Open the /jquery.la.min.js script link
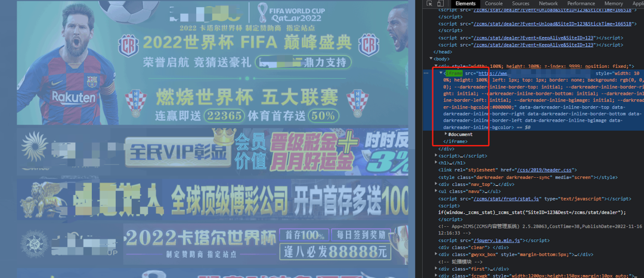644x278 pixels. pyautogui.click(x=497, y=240)
